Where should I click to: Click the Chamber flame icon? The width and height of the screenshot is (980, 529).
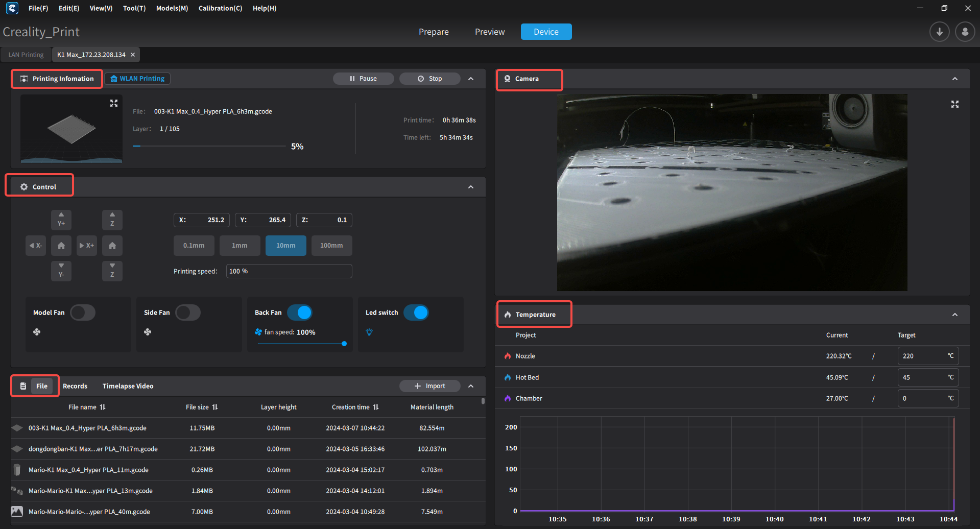[508, 398]
